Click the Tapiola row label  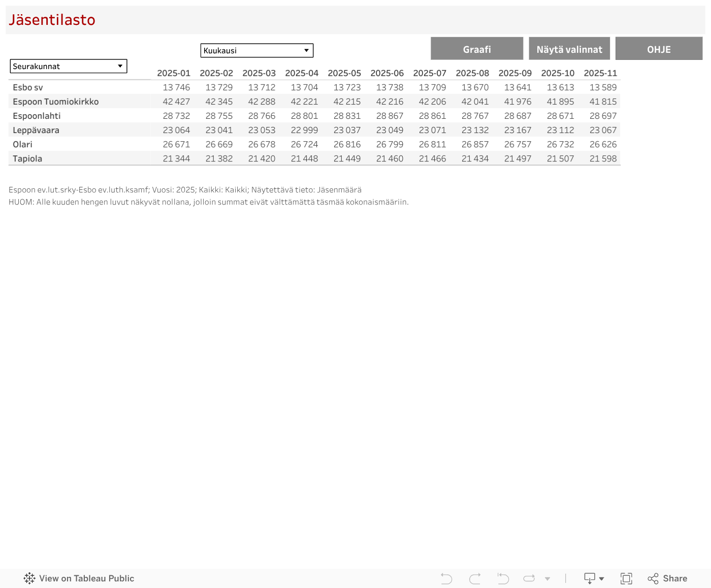coord(27,158)
